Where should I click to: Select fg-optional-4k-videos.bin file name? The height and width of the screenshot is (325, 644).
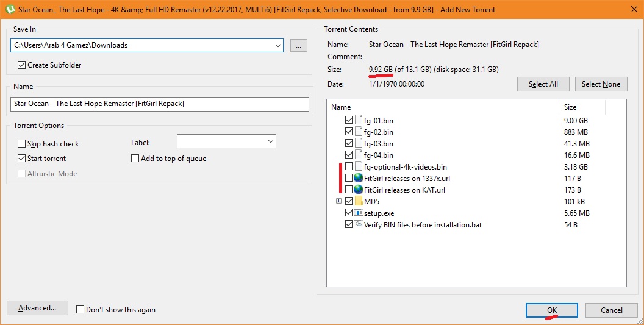(406, 167)
